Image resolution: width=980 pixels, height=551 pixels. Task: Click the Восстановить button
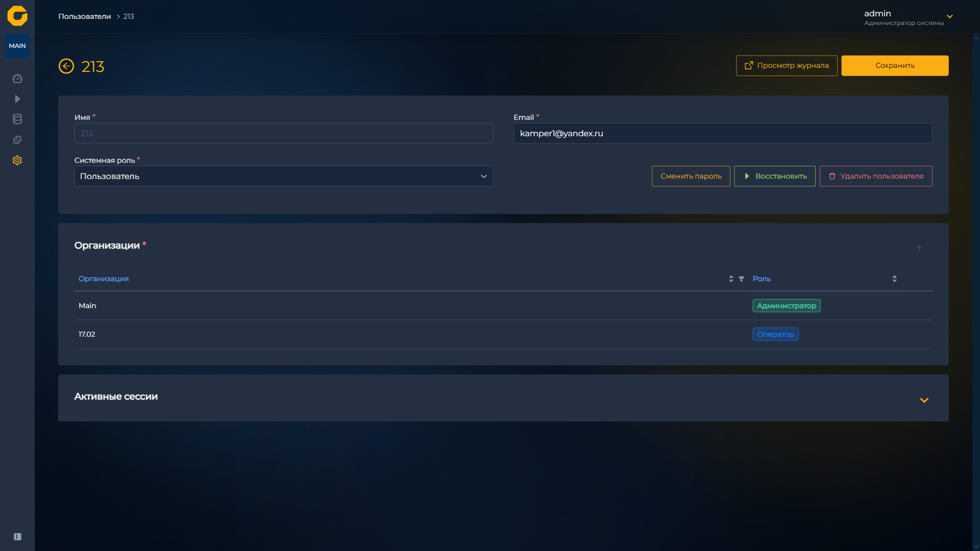point(775,176)
